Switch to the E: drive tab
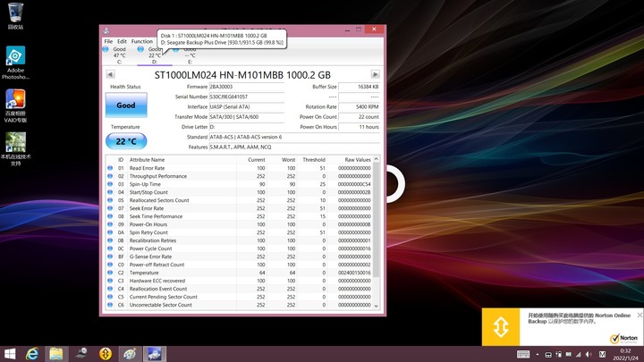The width and height of the screenshot is (644, 362). 190,56
